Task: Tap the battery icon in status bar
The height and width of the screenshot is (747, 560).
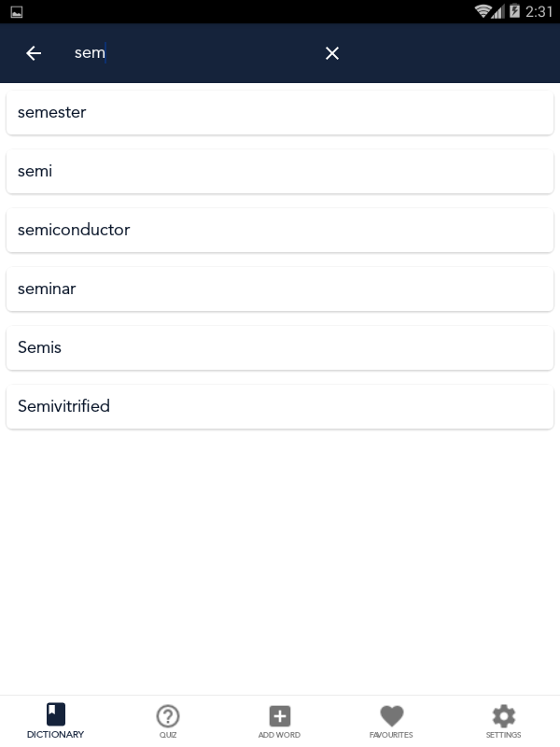Action: click(x=513, y=11)
